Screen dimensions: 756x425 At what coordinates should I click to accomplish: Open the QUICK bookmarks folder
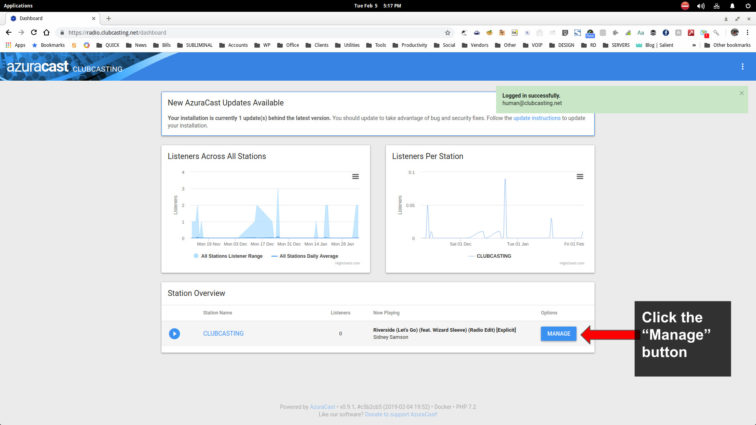point(108,45)
